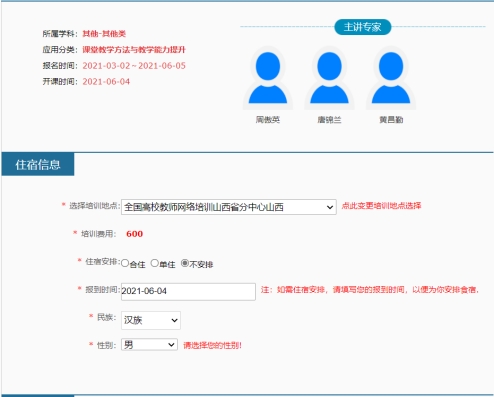Click the 应用分类 value 课堂教学方法与教学能力提升
This screenshot has width=494, height=397.
134,50
